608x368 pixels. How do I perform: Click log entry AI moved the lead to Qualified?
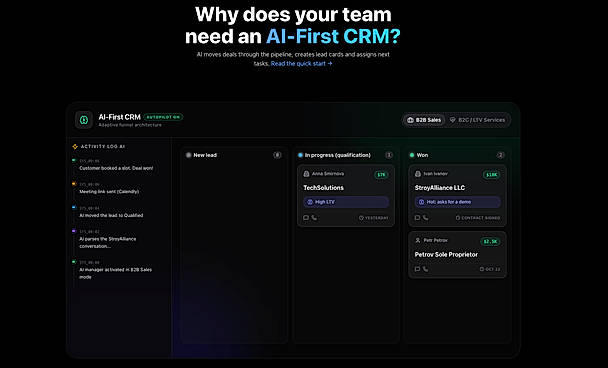point(111,215)
